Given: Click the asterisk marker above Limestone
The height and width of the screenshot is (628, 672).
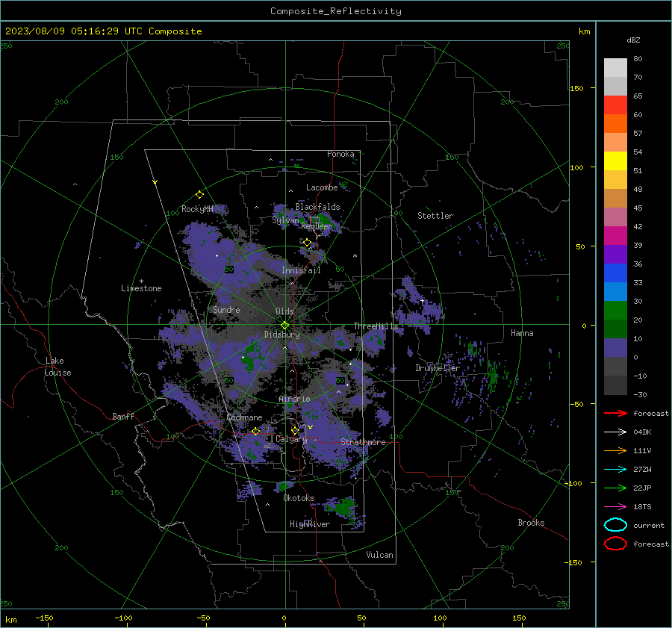Looking at the screenshot, I should click(141, 282).
